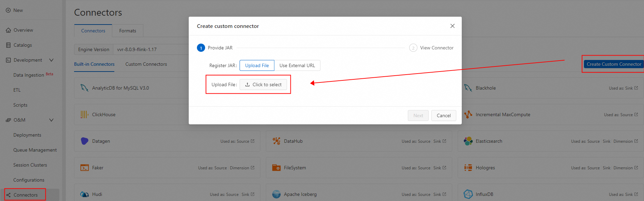644x201 pixels.
Task: Open Scripts in sidebar
Action: (x=20, y=105)
